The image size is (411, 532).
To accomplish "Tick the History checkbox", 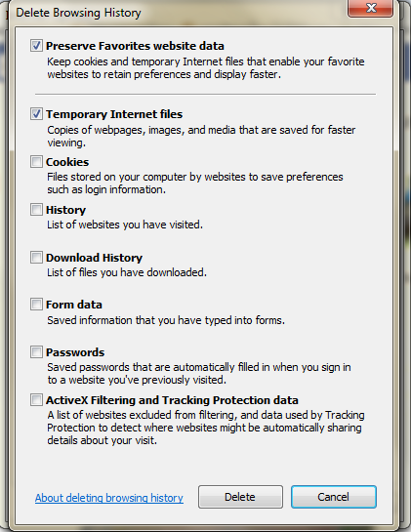I will coord(36,209).
